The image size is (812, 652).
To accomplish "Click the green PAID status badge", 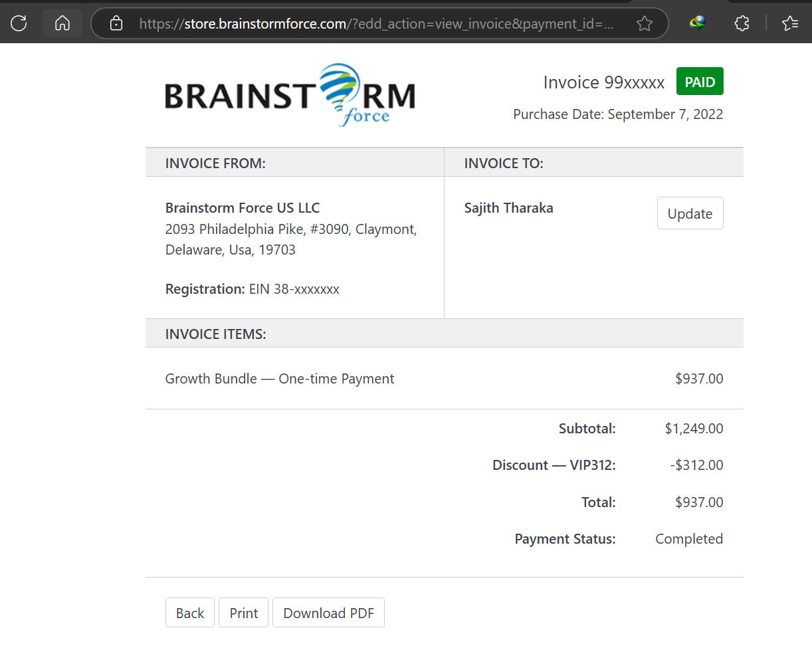I will point(700,82).
